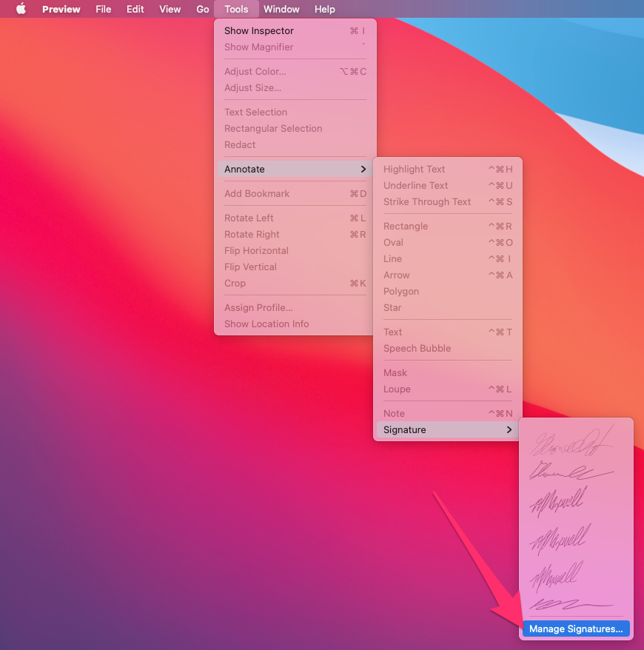Screen dimensions: 644x650
Task: Open the Edit menu
Action: click(135, 9)
